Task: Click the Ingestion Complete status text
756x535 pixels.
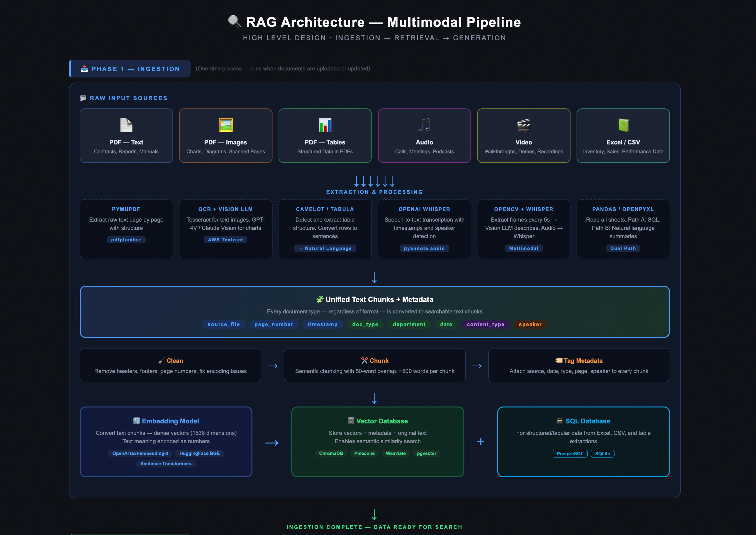Action: click(374, 527)
